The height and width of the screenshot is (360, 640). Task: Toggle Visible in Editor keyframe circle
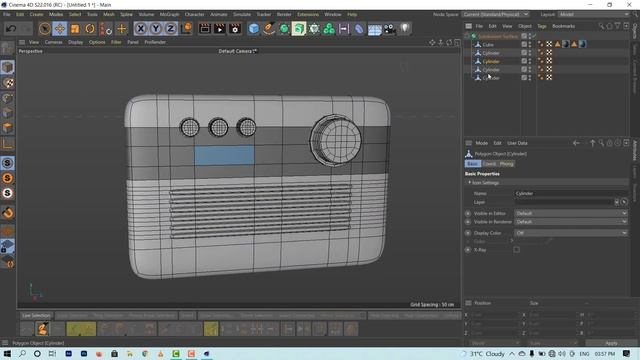click(468, 213)
